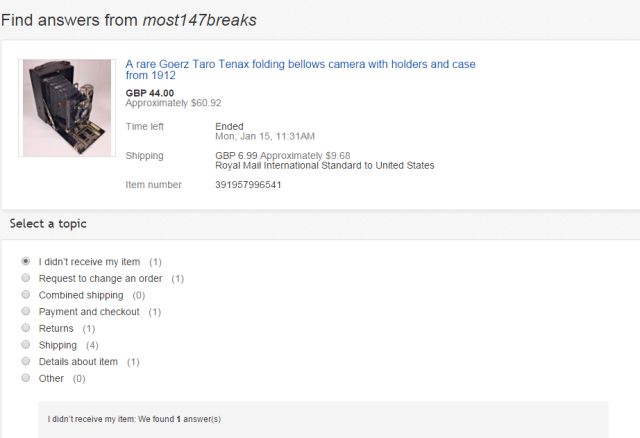Select "I didn't receive my item" radio button
The width and height of the screenshot is (640, 438).
[26, 262]
